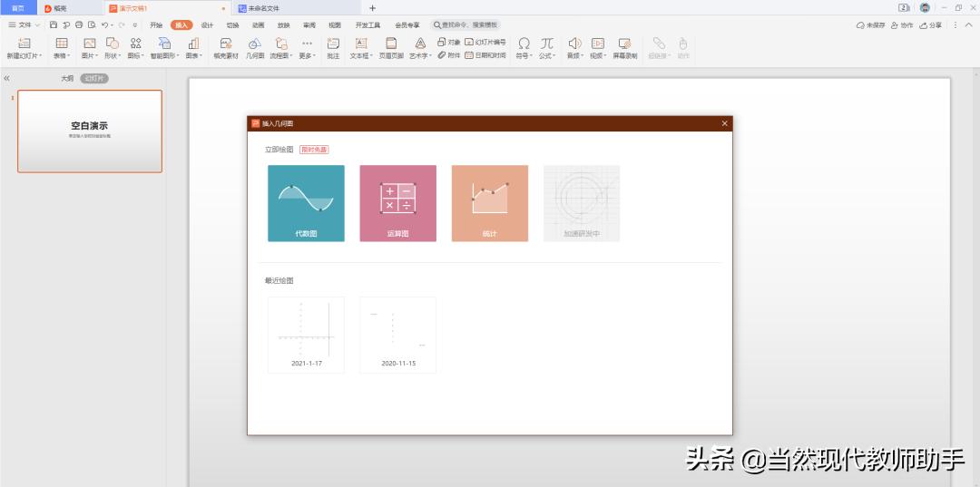Collapse the slide panel with double-chevron

(6, 79)
